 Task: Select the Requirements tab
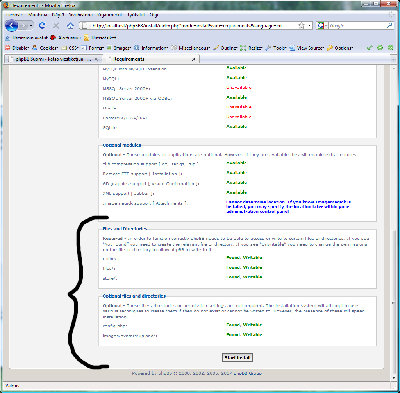coord(150,59)
